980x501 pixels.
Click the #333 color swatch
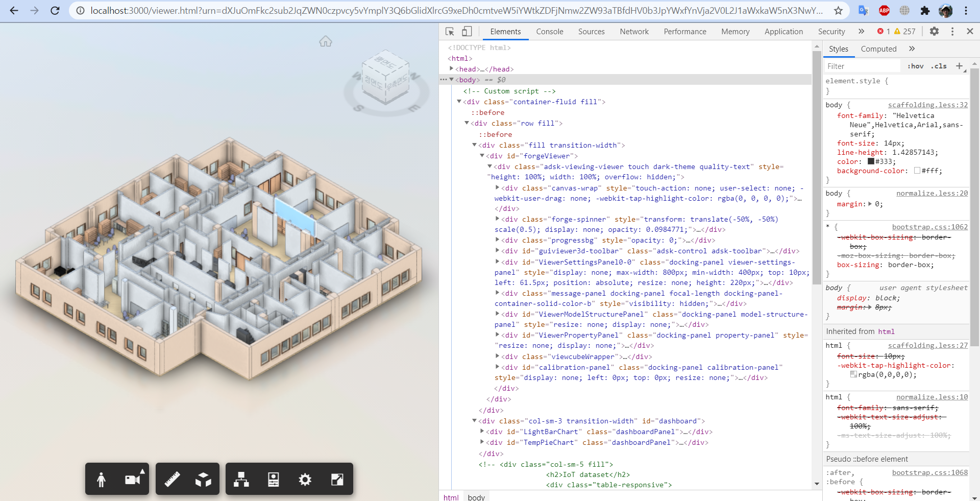(x=870, y=161)
